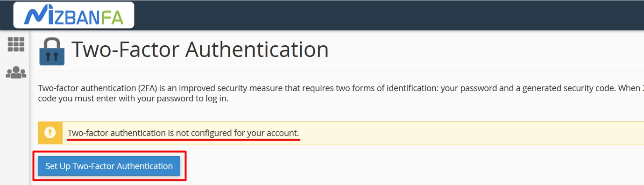
Task: Open the grid Home icon in sidebar
Action: click(x=16, y=44)
